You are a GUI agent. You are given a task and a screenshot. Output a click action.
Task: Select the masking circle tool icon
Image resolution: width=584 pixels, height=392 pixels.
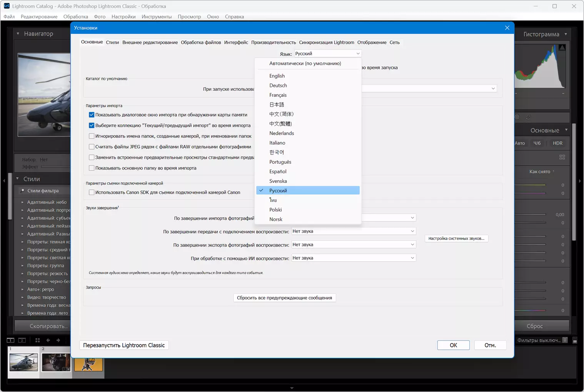[517, 117]
